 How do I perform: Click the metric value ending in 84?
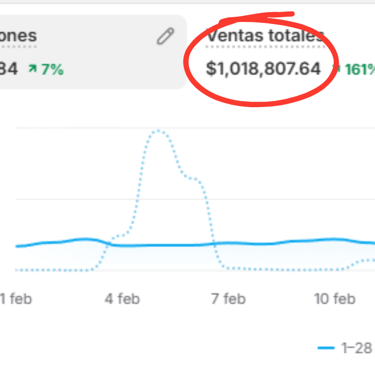[x=8, y=69]
